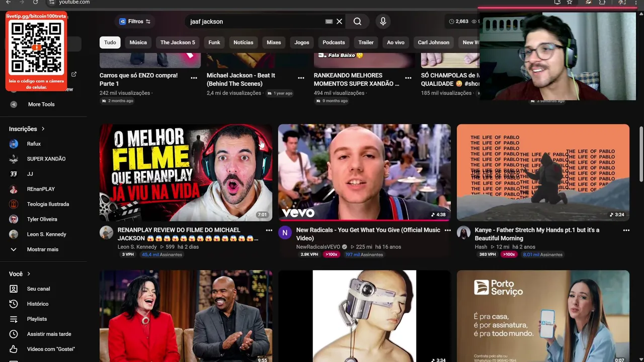Clear the search text with X icon
This screenshot has width=644, height=362.
(x=339, y=22)
